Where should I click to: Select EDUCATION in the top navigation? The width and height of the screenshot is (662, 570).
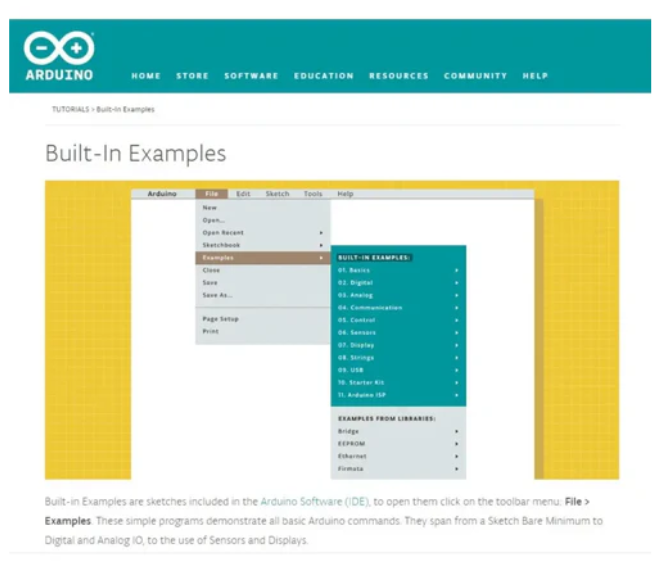click(323, 76)
